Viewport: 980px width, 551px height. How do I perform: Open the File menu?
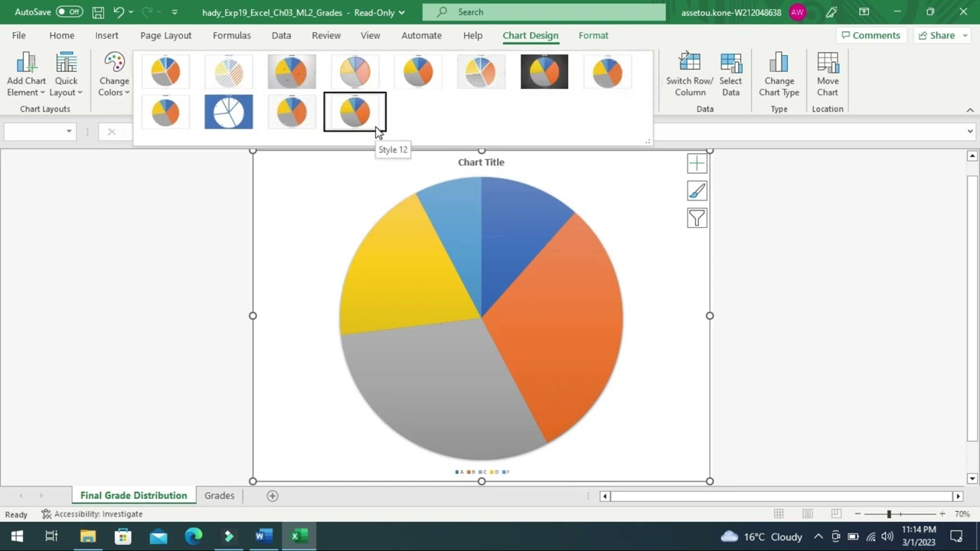18,35
